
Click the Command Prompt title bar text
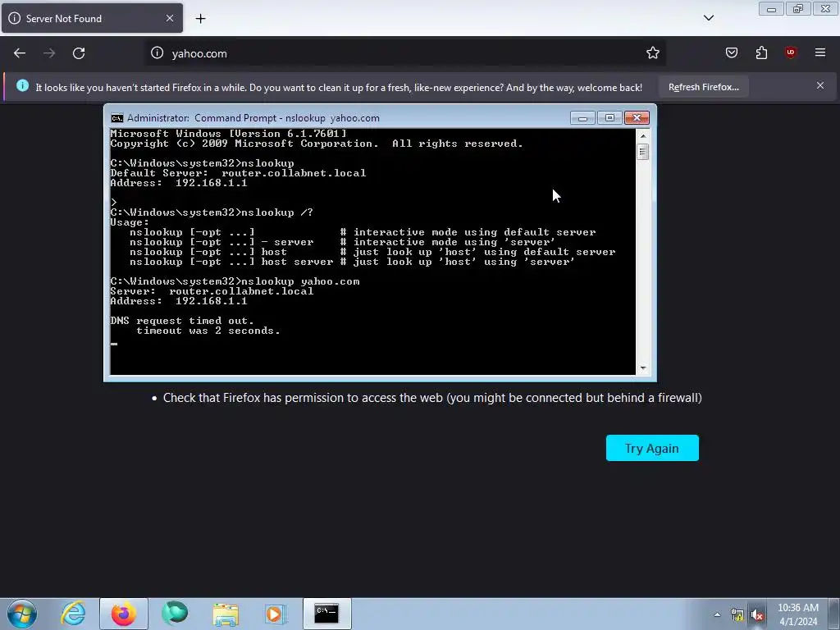[x=253, y=118]
